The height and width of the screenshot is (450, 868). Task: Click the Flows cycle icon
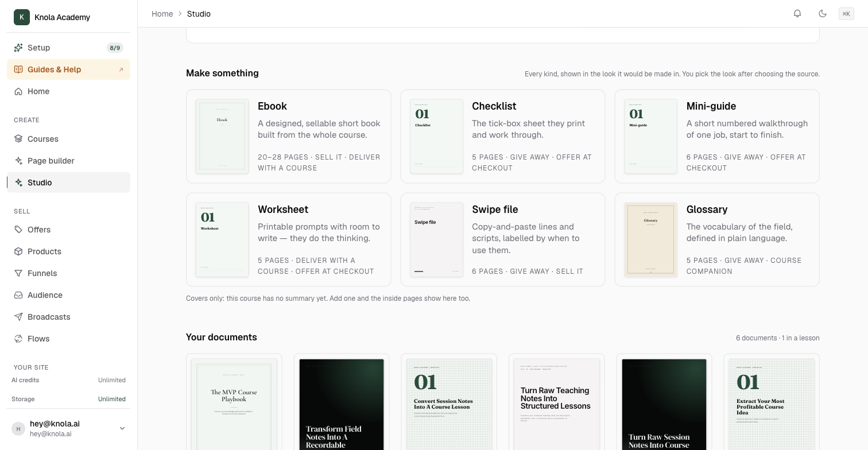(18, 339)
